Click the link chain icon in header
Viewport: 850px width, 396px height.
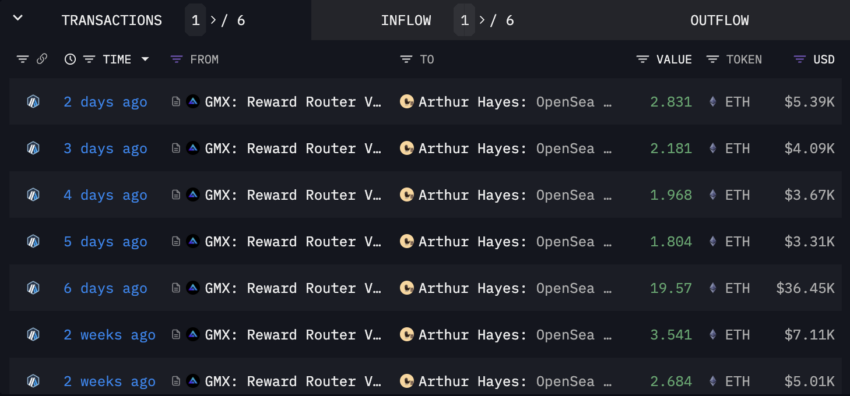pos(42,60)
